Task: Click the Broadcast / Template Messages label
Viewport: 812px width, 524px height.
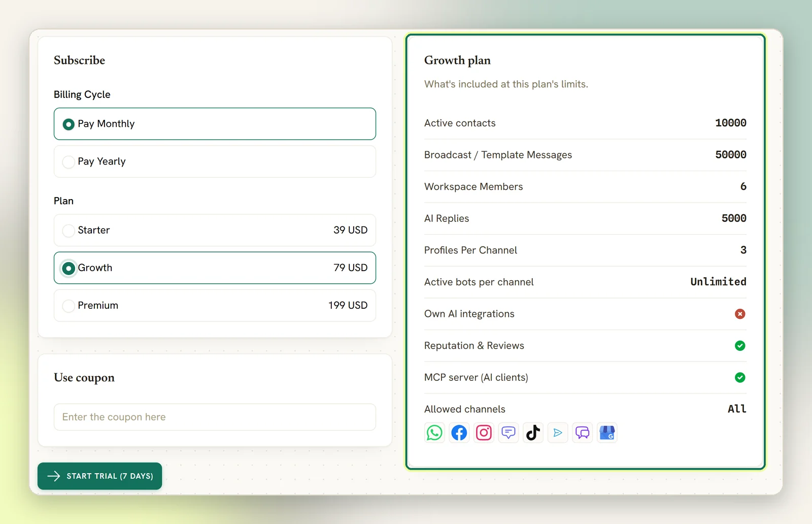Action: pos(498,155)
